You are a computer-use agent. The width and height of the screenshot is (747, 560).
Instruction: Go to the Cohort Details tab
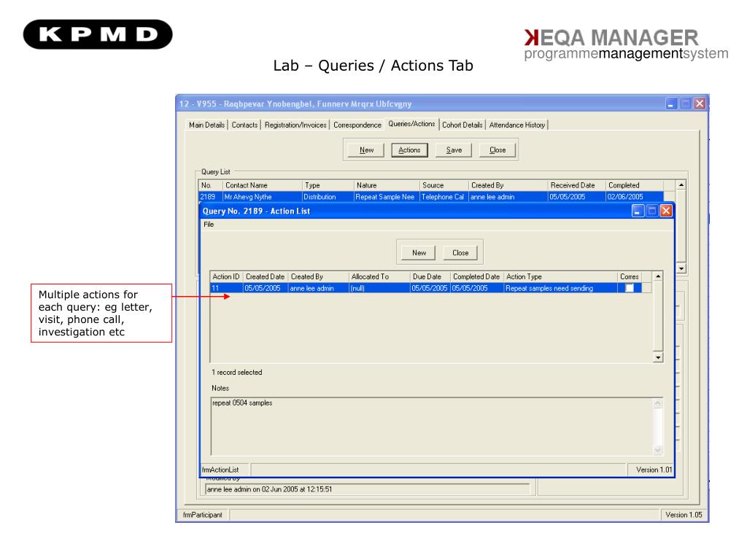(462, 125)
